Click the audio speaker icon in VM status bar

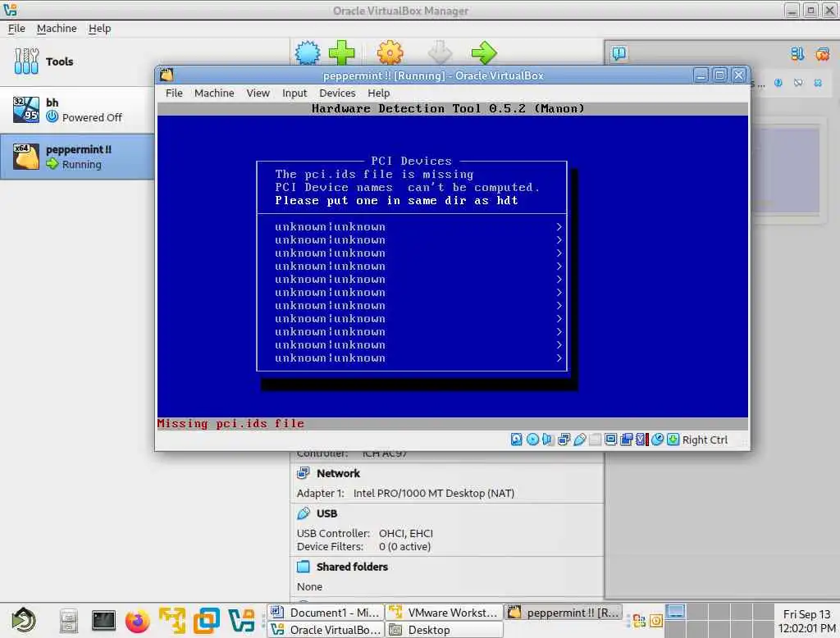coord(547,440)
